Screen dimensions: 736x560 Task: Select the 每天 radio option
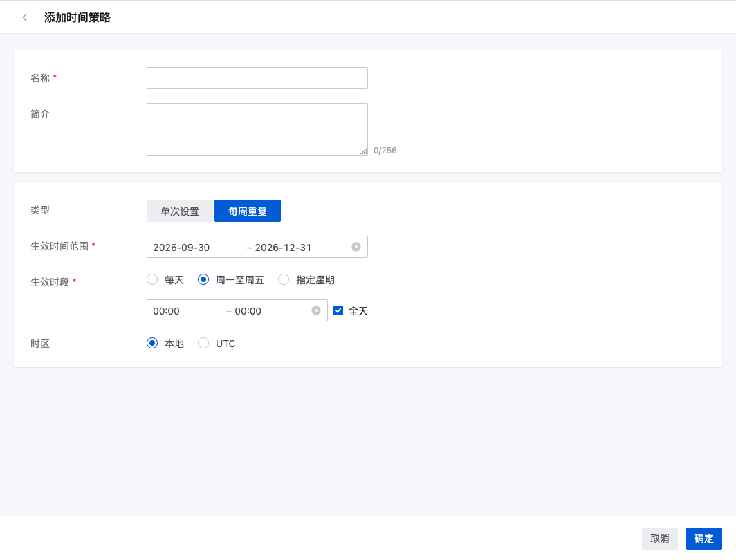point(152,279)
